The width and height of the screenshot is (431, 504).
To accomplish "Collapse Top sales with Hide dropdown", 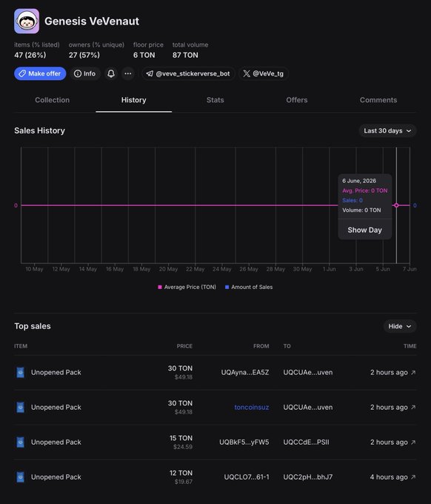I will click(400, 326).
